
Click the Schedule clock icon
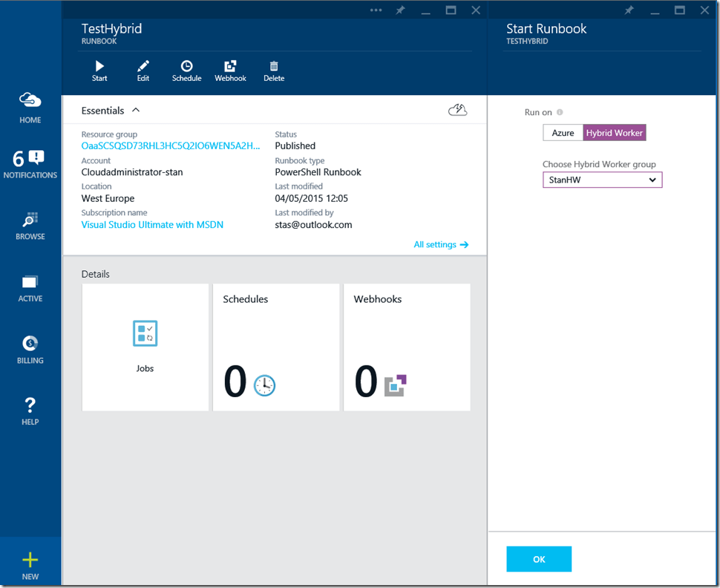(186, 67)
